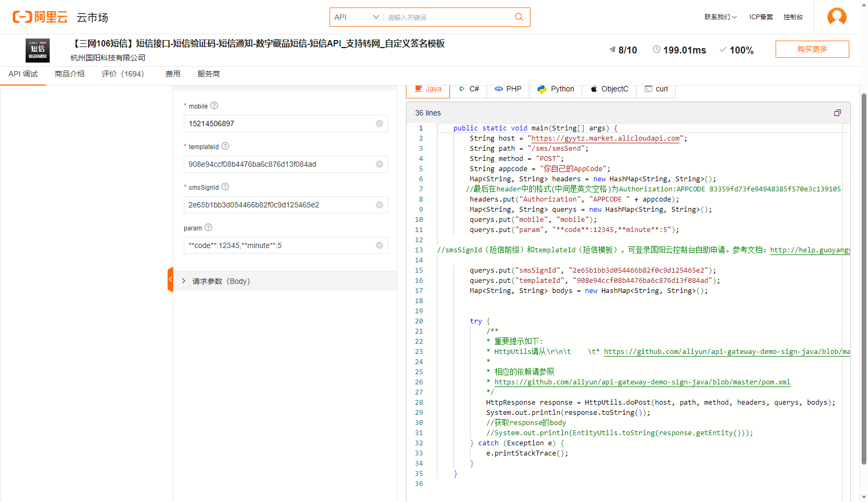Click help icon next to mobile
Image resolution: width=868 pixels, height=502 pixels.
(214, 105)
